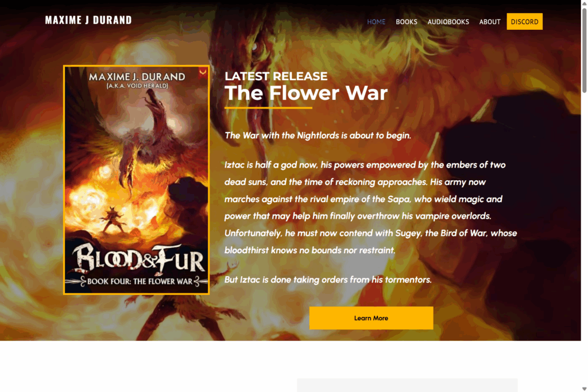Click the Blood & Fur title on cover
588x392 pixels.
click(138, 258)
